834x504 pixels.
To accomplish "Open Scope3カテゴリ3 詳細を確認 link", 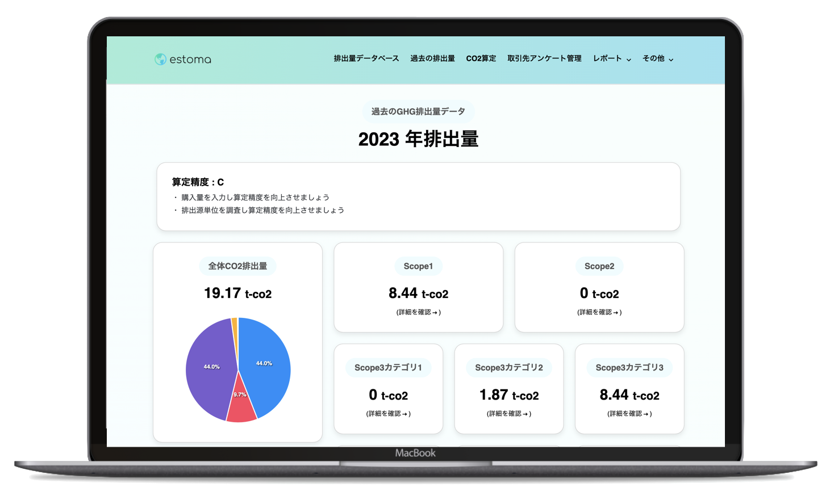I will 629,414.
